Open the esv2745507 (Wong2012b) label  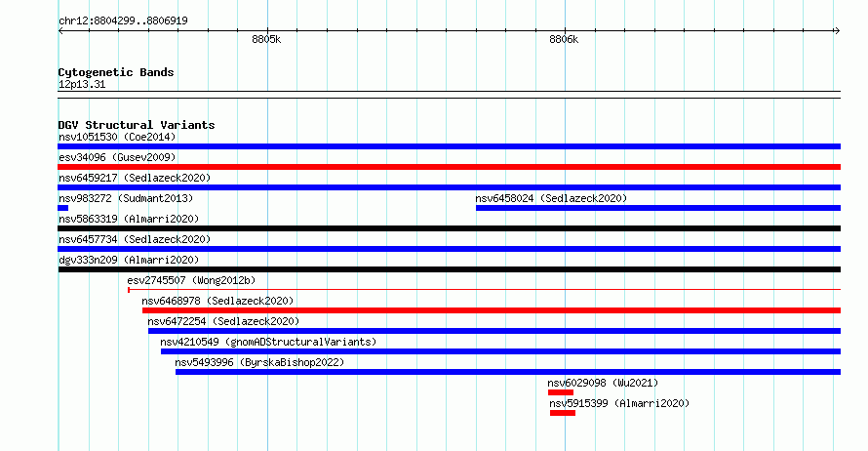pyautogui.click(x=191, y=280)
